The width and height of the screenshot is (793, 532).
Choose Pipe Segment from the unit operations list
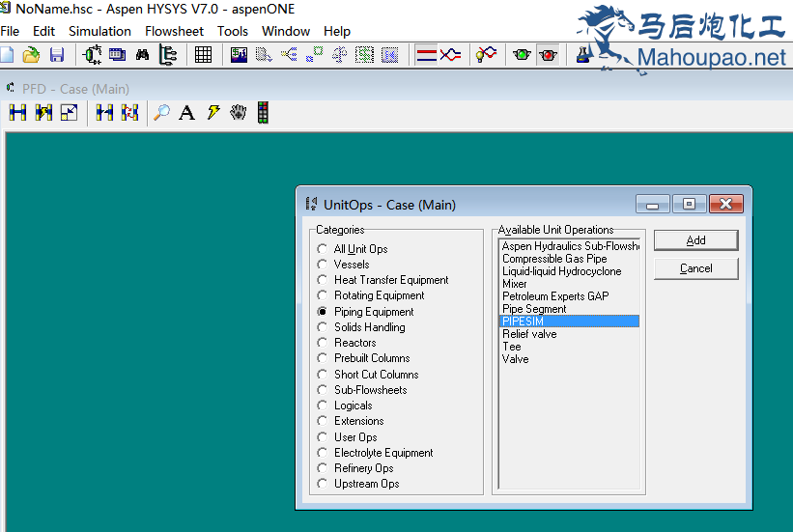pos(570,309)
